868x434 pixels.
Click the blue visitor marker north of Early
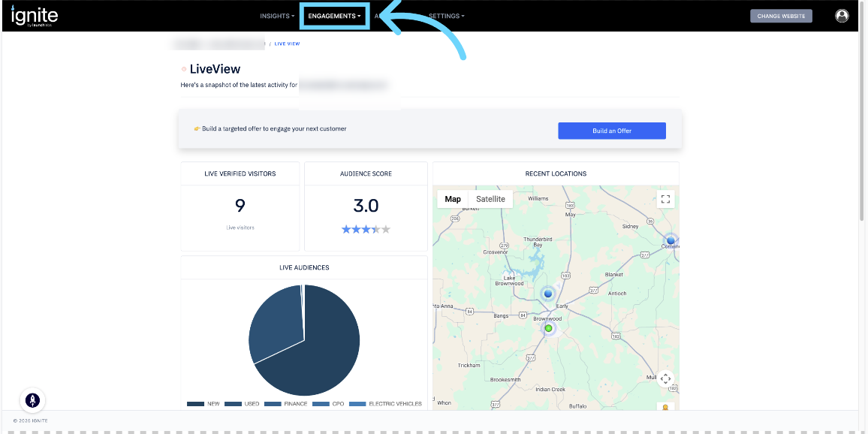click(x=548, y=294)
